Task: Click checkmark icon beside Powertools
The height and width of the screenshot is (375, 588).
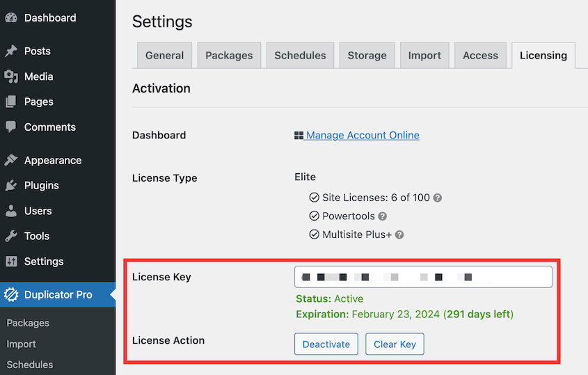Action: [314, 216]
